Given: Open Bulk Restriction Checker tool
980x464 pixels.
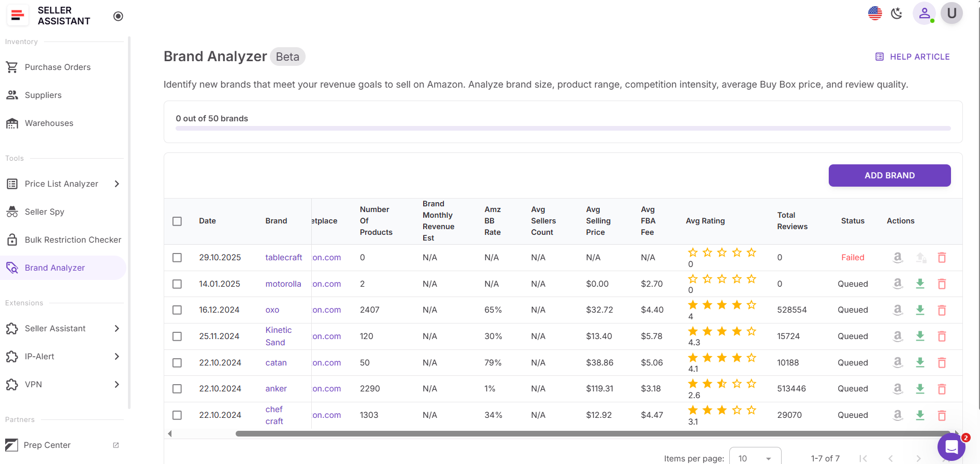Looking at the screenshot, I should click(73, 240).
